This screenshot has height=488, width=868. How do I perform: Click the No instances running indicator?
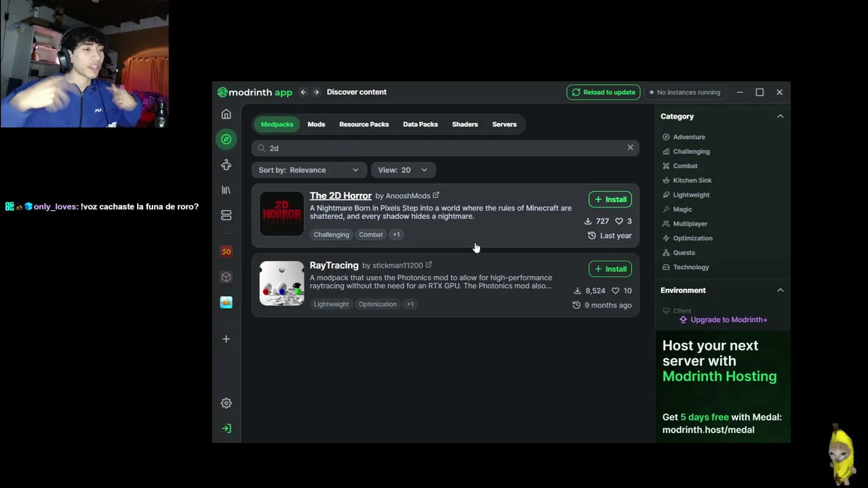[685, 92]
